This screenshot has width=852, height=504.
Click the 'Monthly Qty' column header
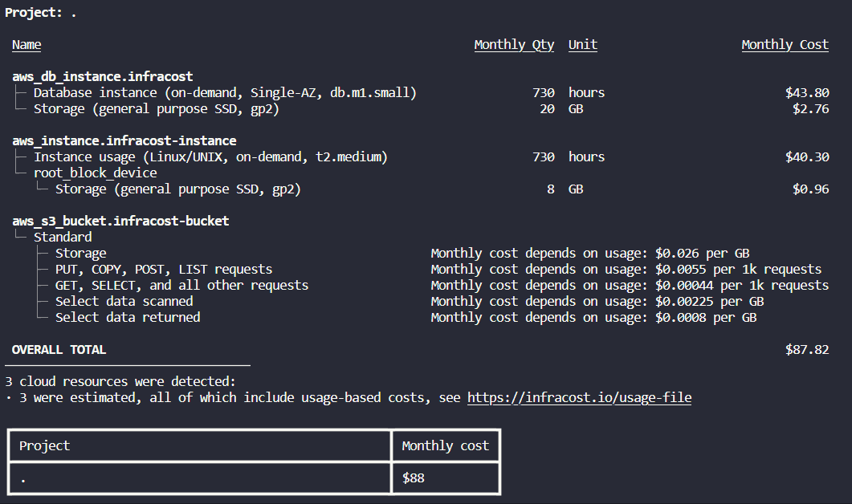(x=514, y=45)
